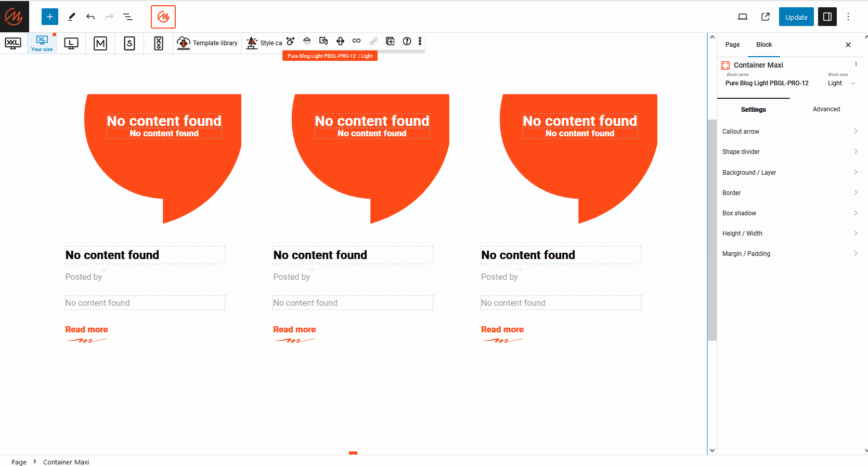
Task: Open Style cards sailboat button
Action: (x=264, y=43)
